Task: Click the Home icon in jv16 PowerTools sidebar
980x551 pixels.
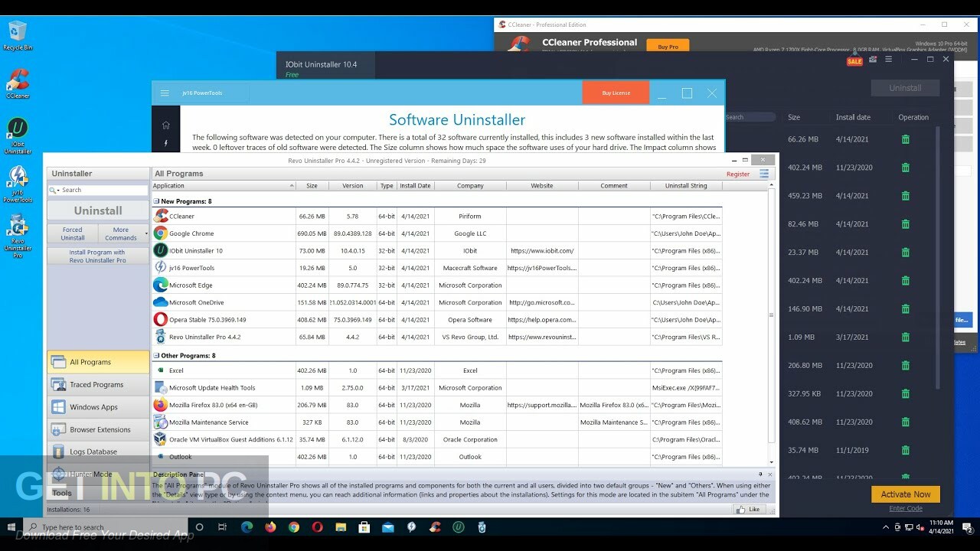Action: [166, 125]
